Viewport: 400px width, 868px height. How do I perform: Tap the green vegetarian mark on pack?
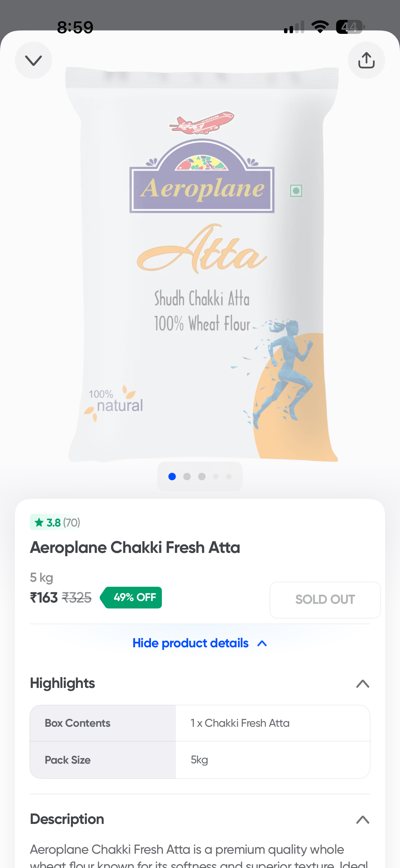[x=296, y=191]
